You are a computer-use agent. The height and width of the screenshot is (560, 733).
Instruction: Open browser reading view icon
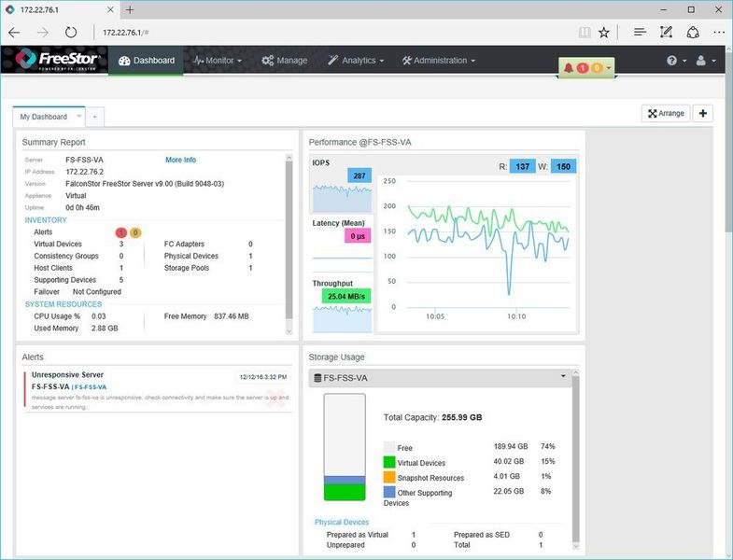(x=585, y=33)
